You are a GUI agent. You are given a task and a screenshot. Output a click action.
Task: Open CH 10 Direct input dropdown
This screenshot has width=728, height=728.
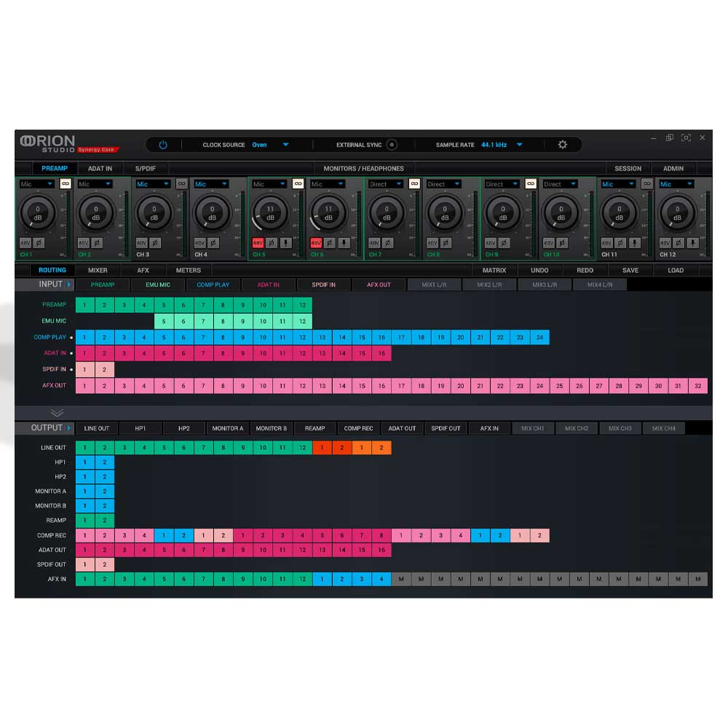560,184
